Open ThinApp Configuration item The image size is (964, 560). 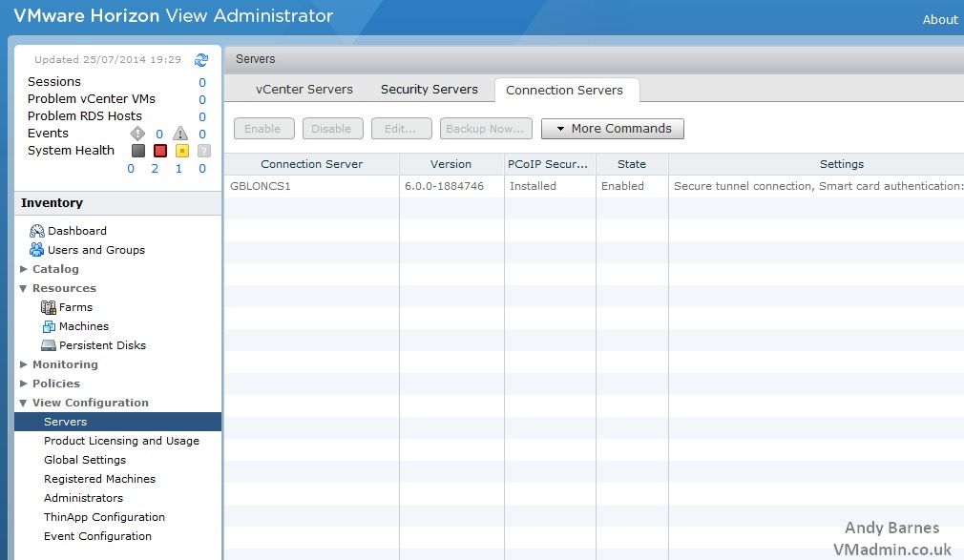tap(104, 517)
